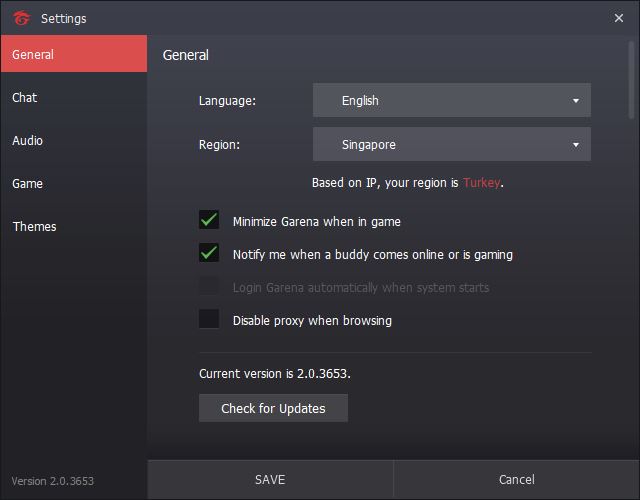Expand the Region dropdown showing Singapore
Image resolution: width=640 pixels, height=500 pixels.
(x=451, y=144)
